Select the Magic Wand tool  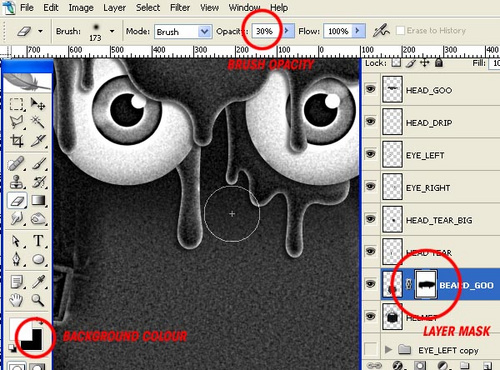(x=38, y=122)
